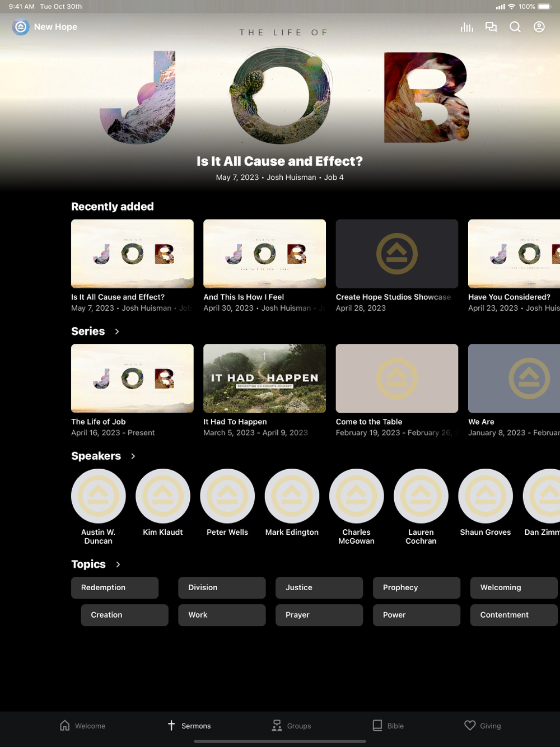Tap the 'New Hope' app name
This screenshot has height=747, width=560.
[55, 27]
